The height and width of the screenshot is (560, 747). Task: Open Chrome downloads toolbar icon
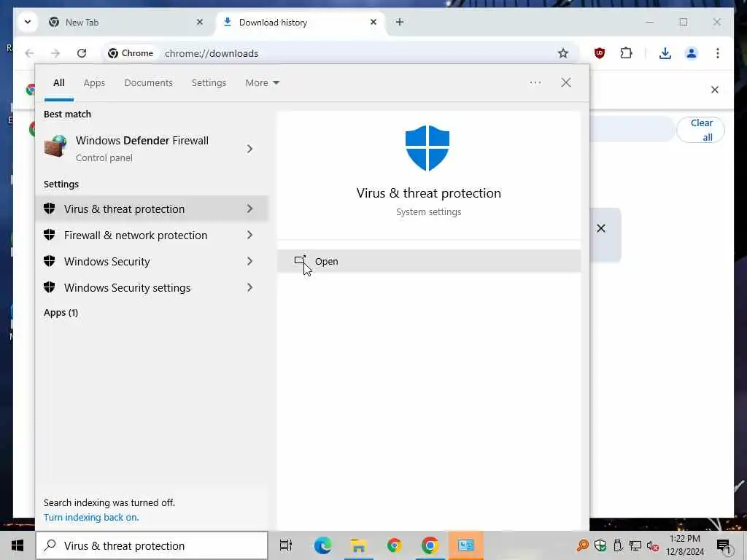click(665, 53)
